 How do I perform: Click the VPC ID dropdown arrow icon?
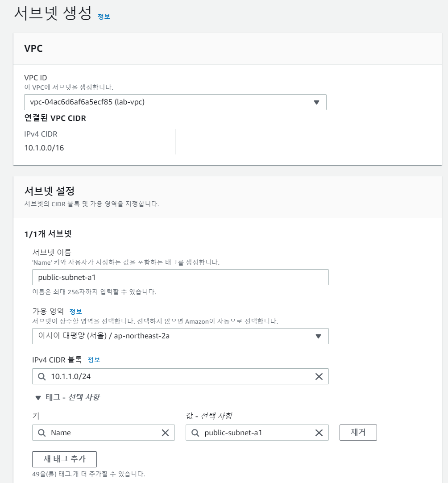point(317,102)
